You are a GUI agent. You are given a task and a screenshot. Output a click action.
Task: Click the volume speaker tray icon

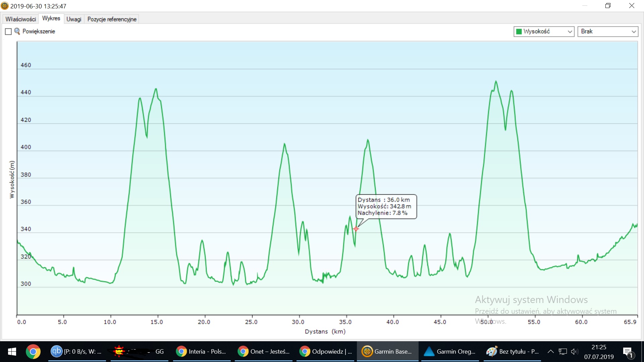pyautogui.click(x=574, y=351)
